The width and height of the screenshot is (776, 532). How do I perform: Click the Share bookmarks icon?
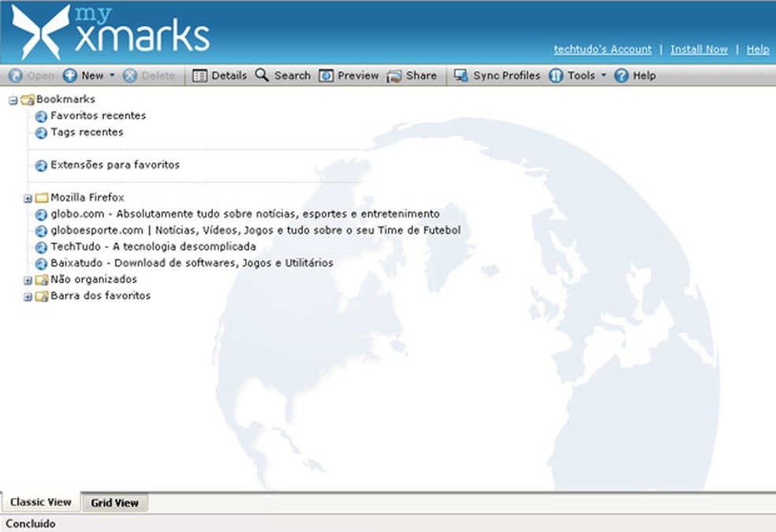coord(393,75)
